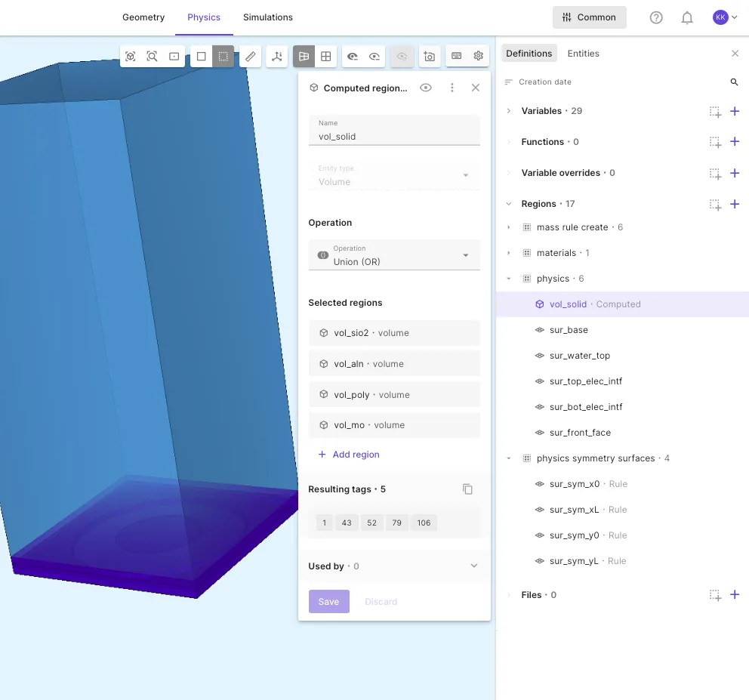The height and width of the screenshot is (700, 749).
Task: Select the vol_aln volume region
Action: [394, 364]
